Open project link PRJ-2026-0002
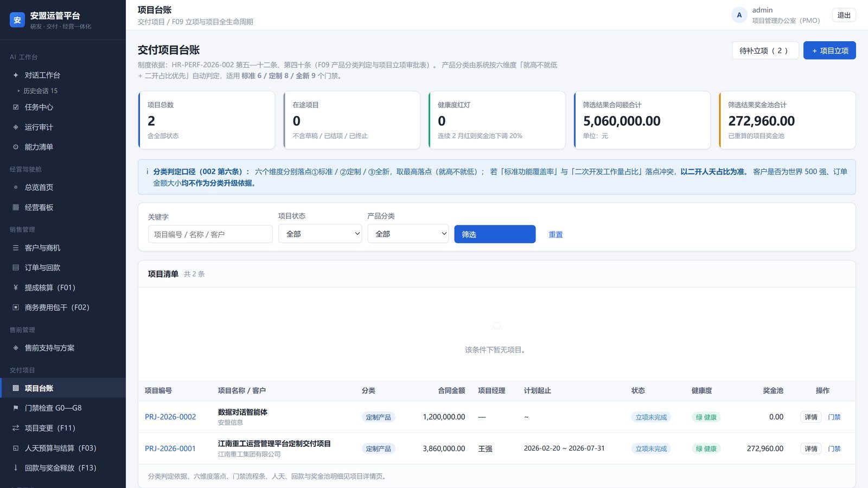The height and width of the screenshot is (488, 868). click(170, 417)
